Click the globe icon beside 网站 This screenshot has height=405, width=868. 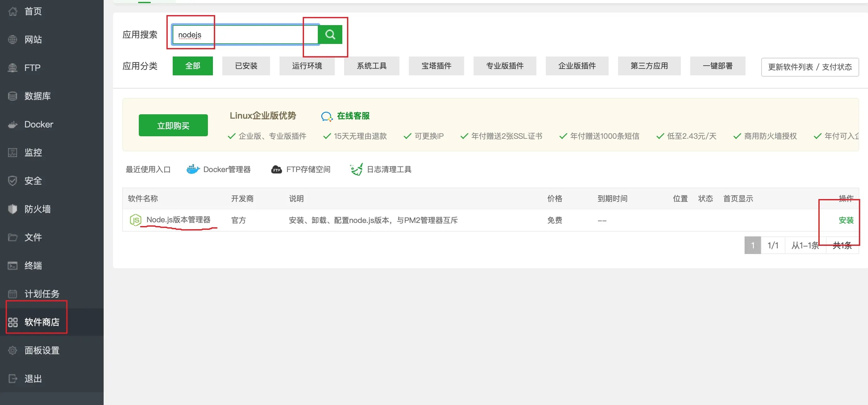(x=13, y=40)
